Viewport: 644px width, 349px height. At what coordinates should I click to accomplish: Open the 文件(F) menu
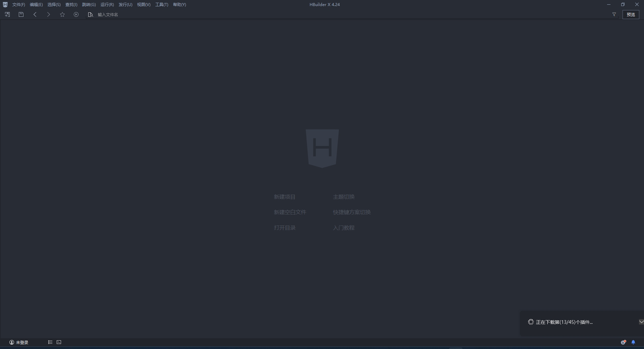point(19,5)
